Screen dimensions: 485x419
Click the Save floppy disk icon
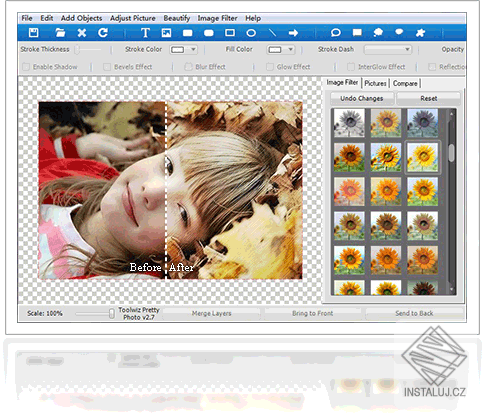(x=33, y=33)
